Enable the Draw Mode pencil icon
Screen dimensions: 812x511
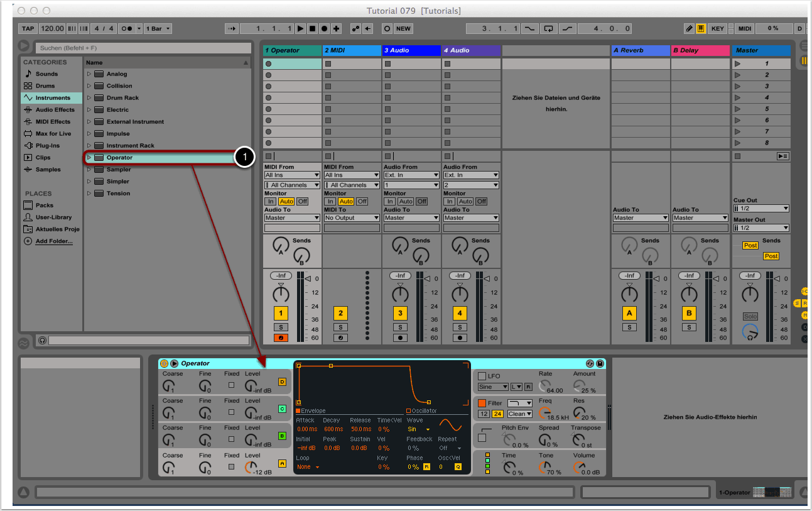click(689, 28)
